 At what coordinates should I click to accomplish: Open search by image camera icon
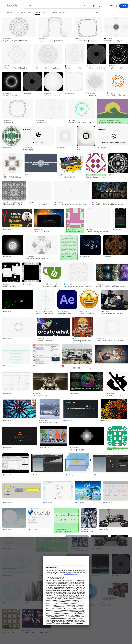[94, 5]
